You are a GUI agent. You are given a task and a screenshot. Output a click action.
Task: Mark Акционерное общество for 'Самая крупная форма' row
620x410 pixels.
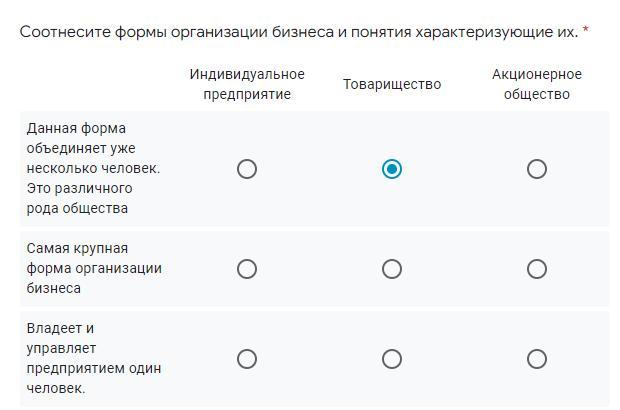[537, 269]
